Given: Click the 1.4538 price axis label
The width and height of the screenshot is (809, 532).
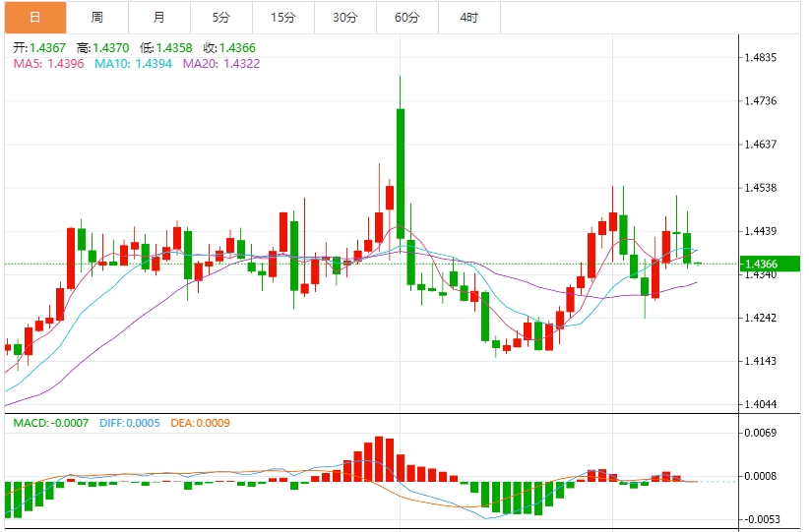Looking at the screenshot, I should tap(761, 188).
